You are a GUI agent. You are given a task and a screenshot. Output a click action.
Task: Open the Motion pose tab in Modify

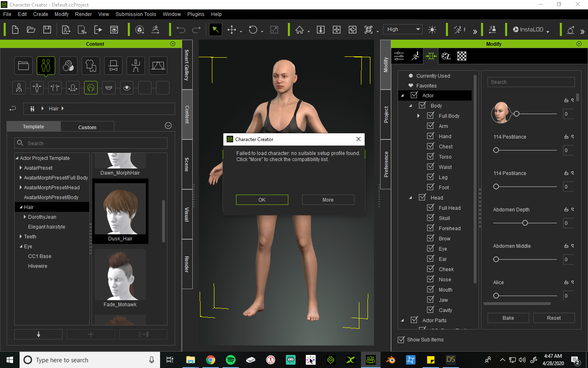point(415,56)
